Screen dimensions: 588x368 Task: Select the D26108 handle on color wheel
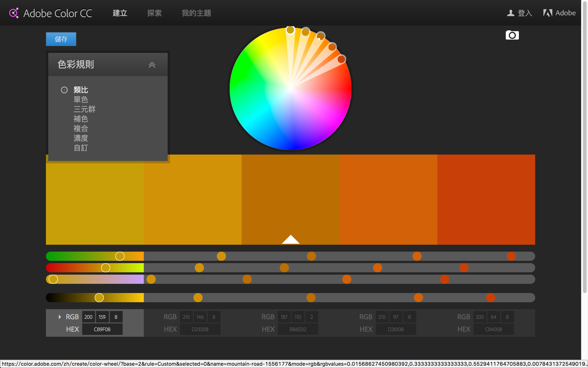tap(332, 47)
